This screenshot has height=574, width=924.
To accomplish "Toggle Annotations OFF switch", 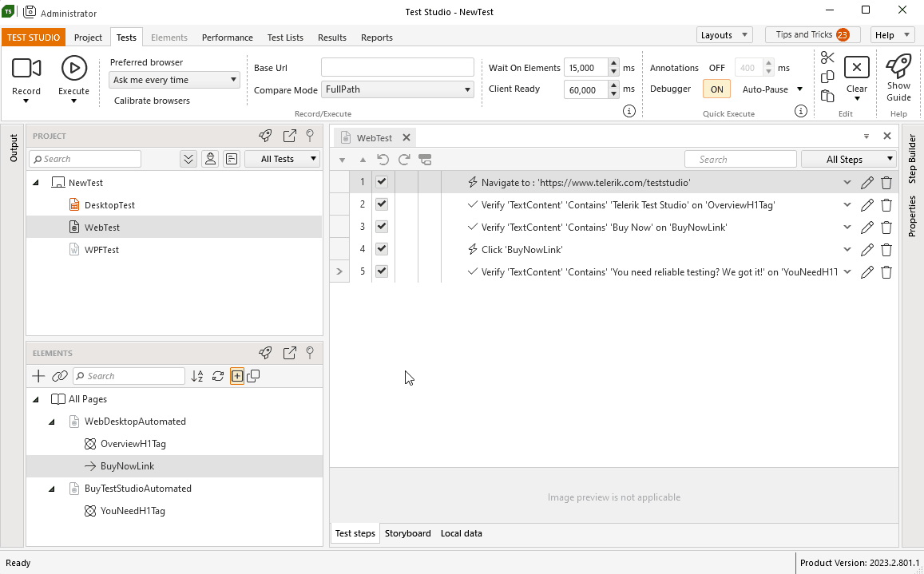I will (x=716, y=68).
